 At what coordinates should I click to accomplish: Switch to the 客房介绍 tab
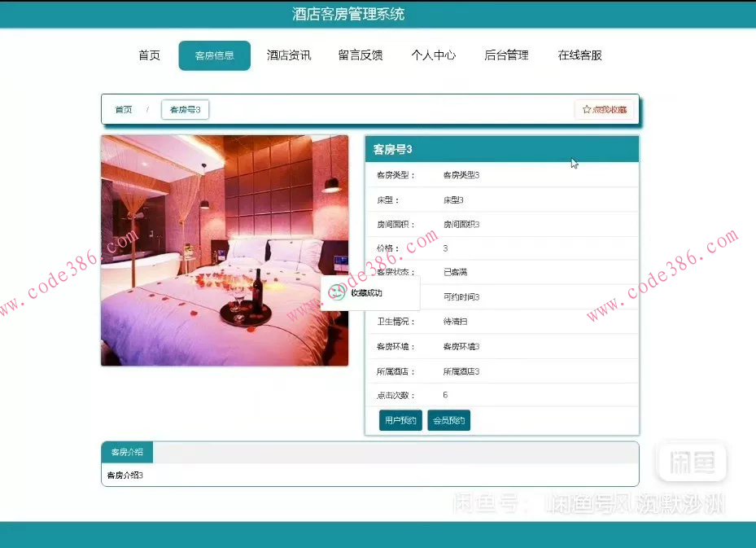click(x=126, y=451)
